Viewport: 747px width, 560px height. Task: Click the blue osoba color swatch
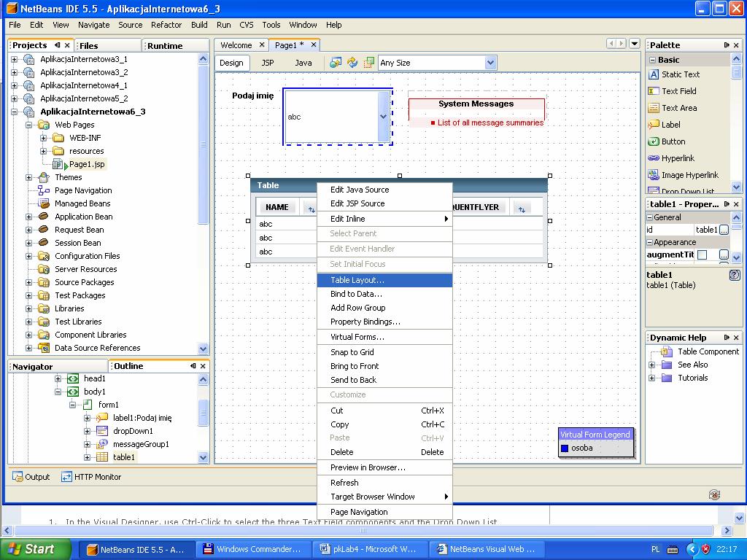pyautogui.click(x=565, y=448)
